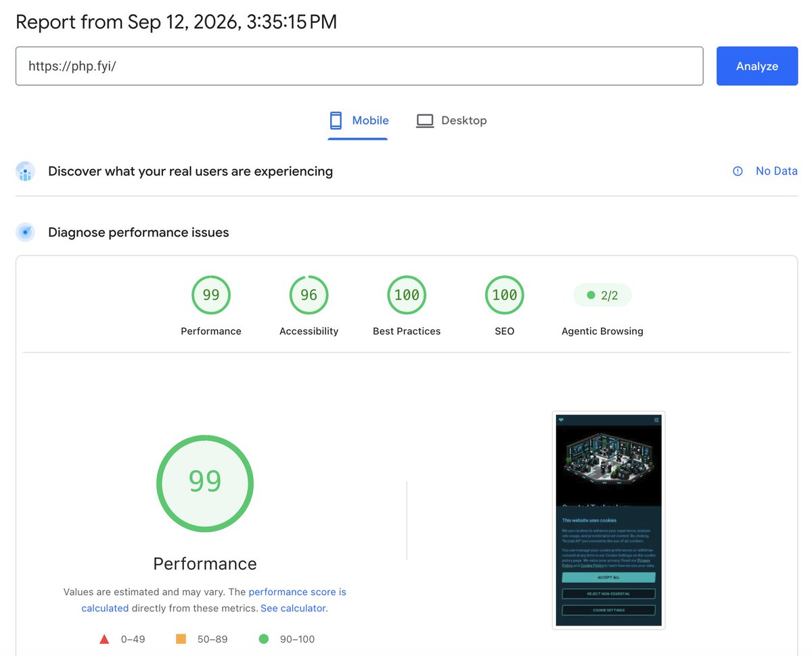
Task: Click the real users experience section icon
Action: (x=25, y=172)
